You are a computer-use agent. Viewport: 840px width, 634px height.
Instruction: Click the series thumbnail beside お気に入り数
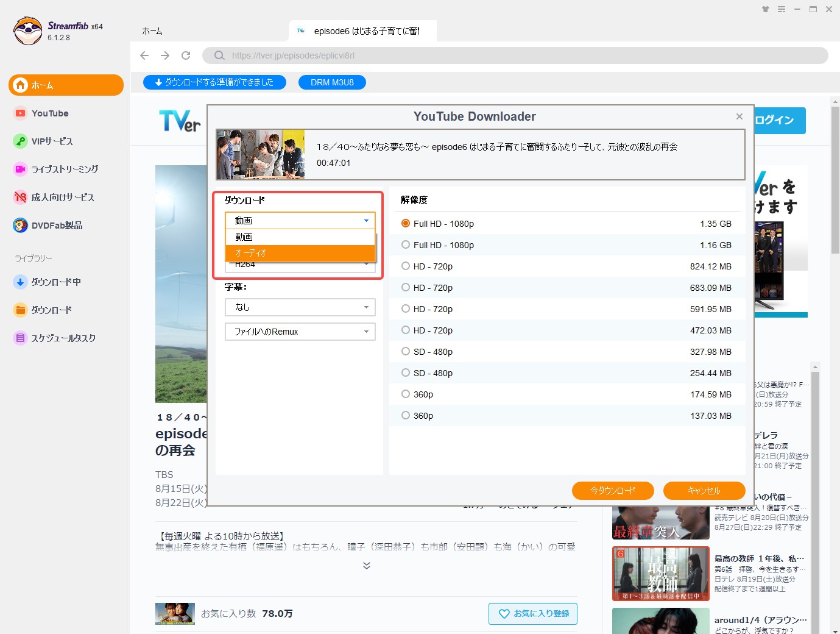175,614
